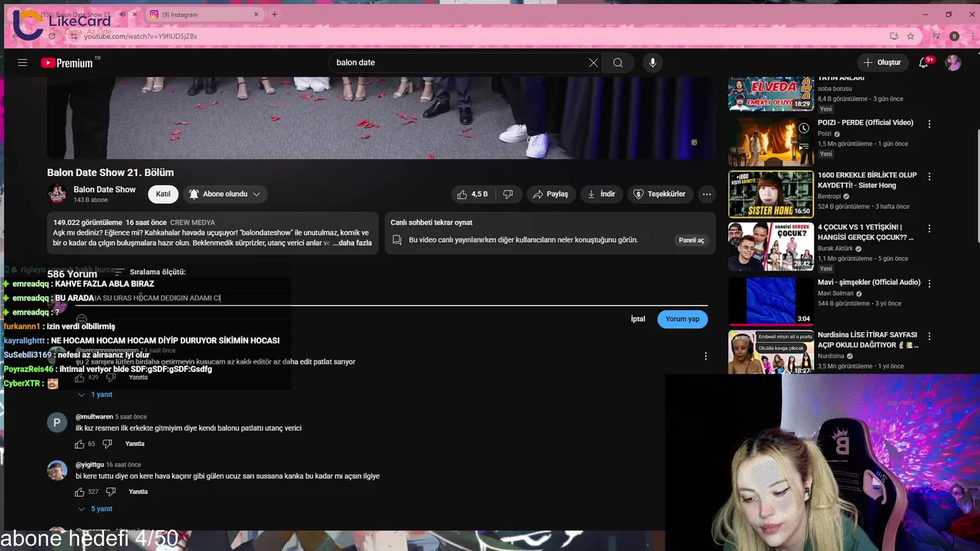The width and height of the screenshot is (980, 551).
Task: Open the Chrome profile B button
Action: point(954,36)
